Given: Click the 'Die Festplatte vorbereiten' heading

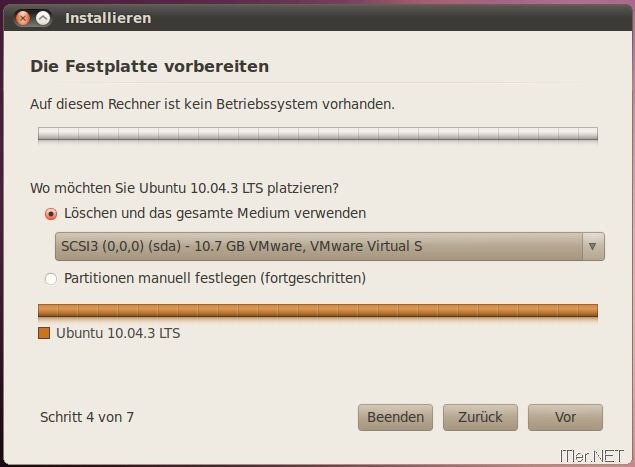Looking at the screenshot, I should (149, 66).
